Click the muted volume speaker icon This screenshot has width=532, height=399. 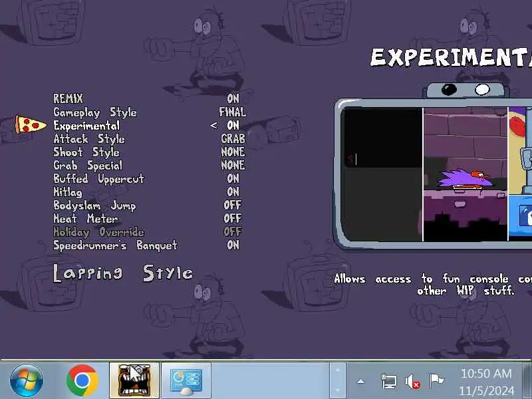coord(412,382)
